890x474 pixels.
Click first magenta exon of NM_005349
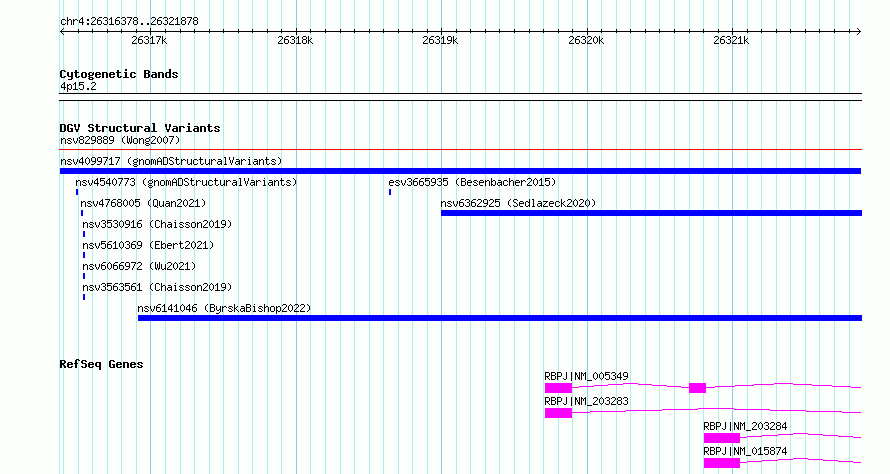pyautogui.click(x=559, y=388)
